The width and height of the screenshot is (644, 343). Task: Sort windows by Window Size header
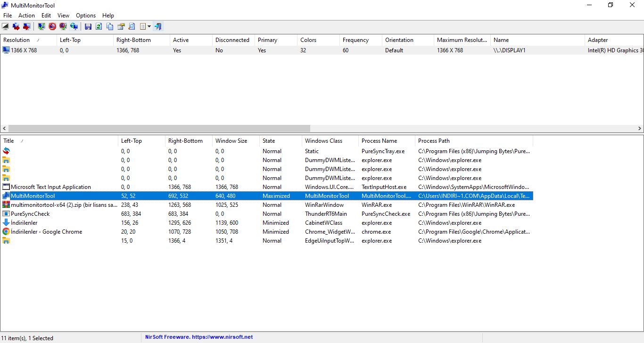coord(236,141)
